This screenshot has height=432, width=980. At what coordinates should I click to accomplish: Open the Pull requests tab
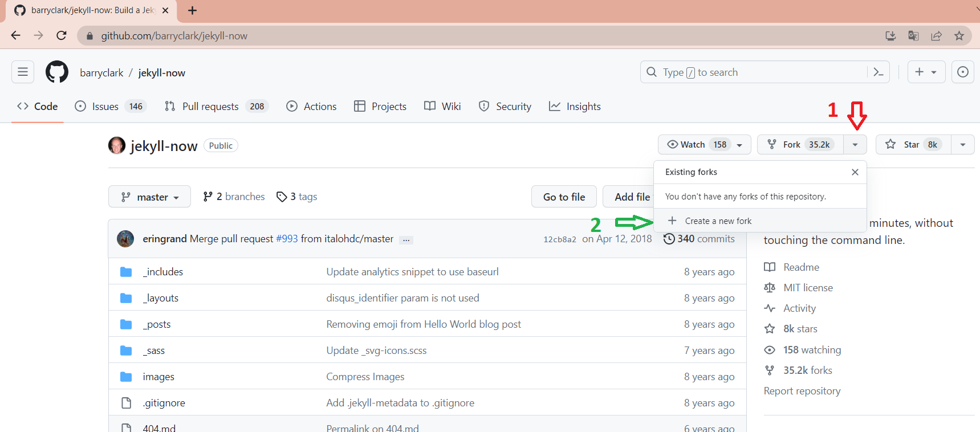coord(216,106)
